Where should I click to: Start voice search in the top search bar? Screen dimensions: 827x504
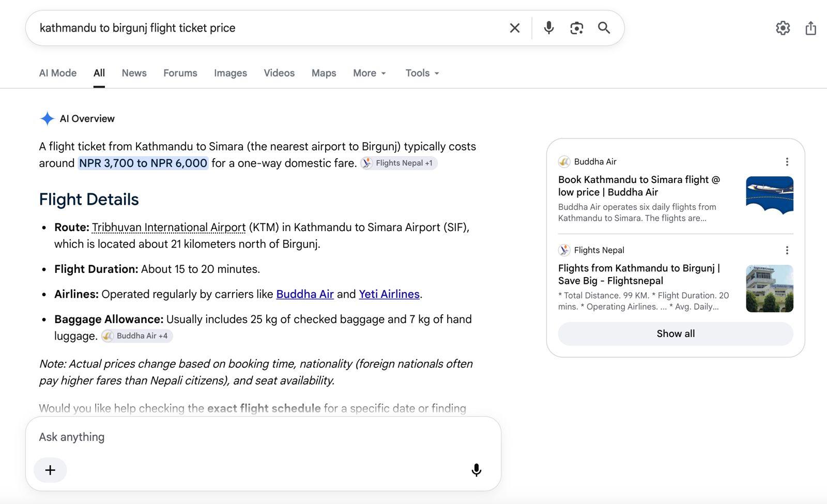pos(548,28)
